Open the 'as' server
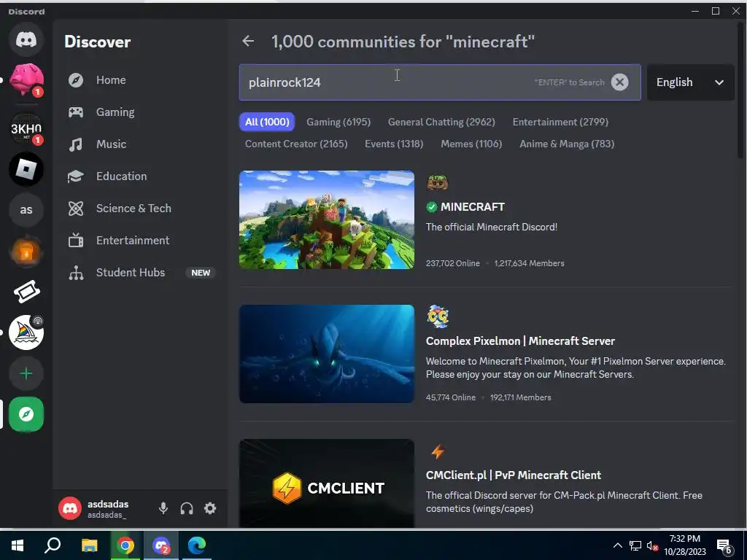The width and height of the screenshot is (747, 560). point(26,210)
